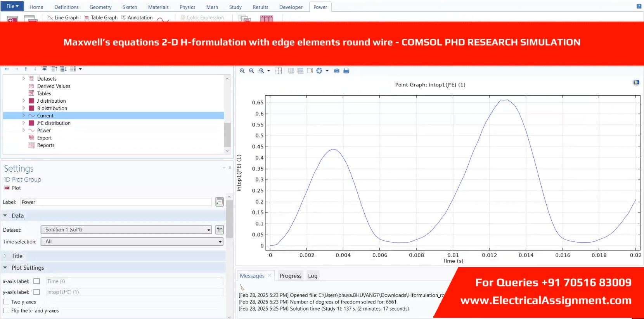
Task: Expand the J distribution node
Action: pos(24,101)
